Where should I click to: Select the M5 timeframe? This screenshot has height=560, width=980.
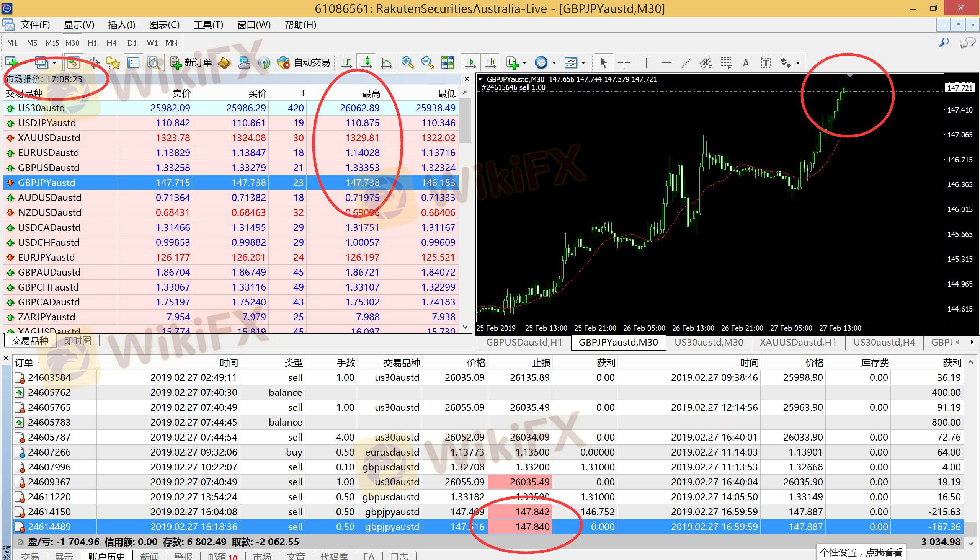(x=32, y=43)
